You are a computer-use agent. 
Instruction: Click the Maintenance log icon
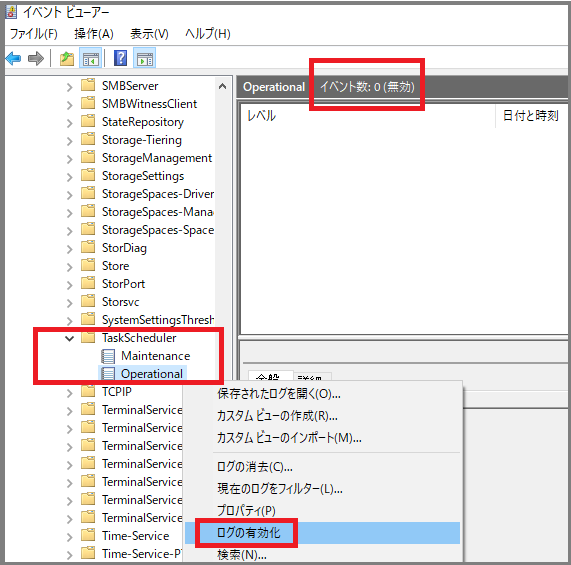pyautogui.click(x=108, y=356)
